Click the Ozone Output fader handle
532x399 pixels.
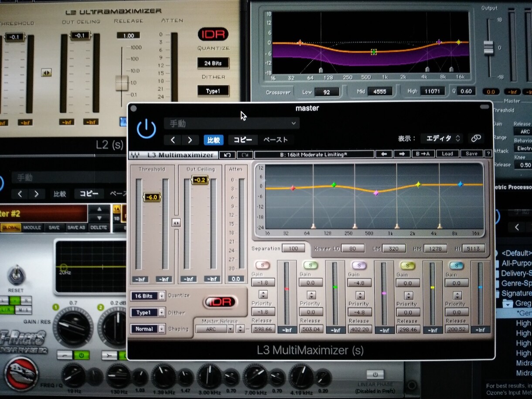[x=488, y=48]
